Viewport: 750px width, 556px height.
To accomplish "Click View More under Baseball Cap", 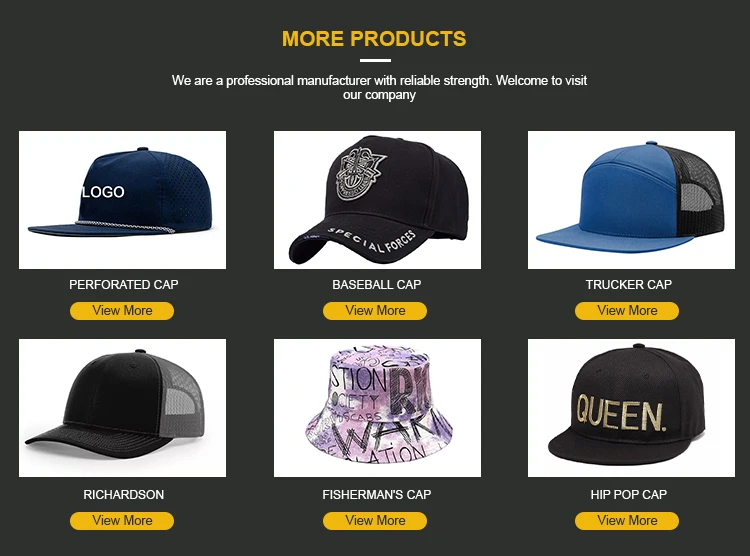I will click(375, 311).
